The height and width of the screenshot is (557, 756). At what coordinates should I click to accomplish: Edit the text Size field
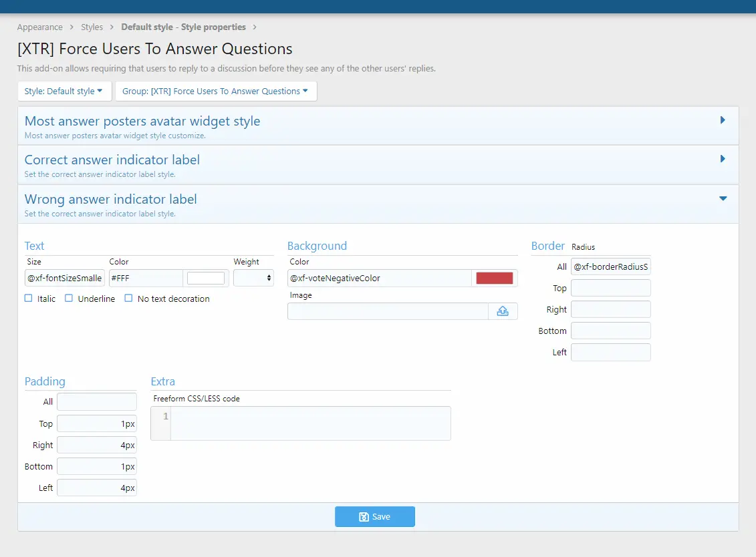click(65, 278)
